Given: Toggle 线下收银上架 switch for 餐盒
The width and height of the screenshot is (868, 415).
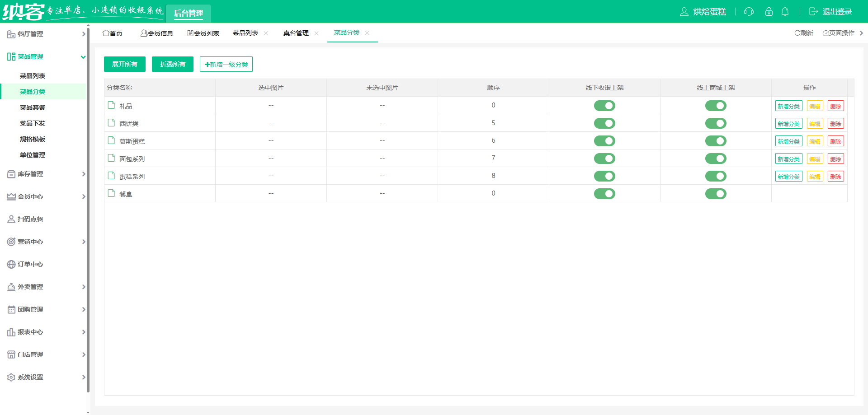Looking at the screenshot, I should point(604,194).
